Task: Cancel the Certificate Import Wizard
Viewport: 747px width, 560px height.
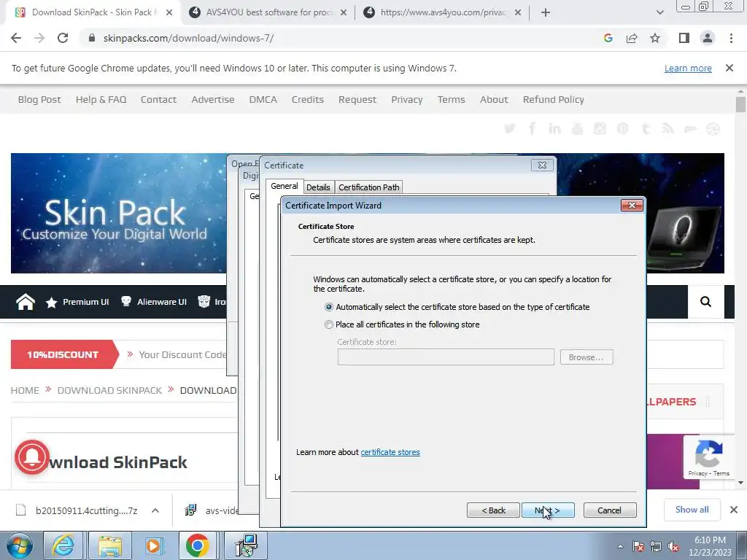Action: pyautogui.click(x=610, y=510)
